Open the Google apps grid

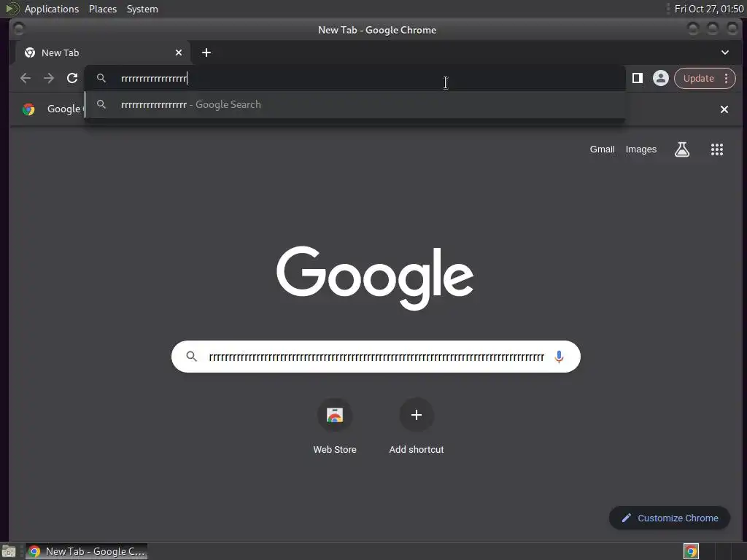tap(717, 149)
